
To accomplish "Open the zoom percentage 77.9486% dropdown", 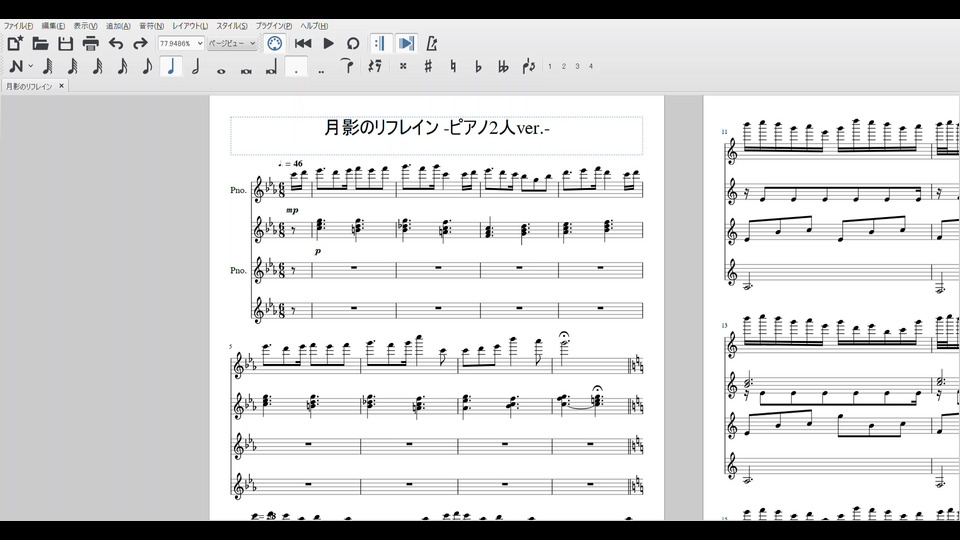I will coord(181,43).
